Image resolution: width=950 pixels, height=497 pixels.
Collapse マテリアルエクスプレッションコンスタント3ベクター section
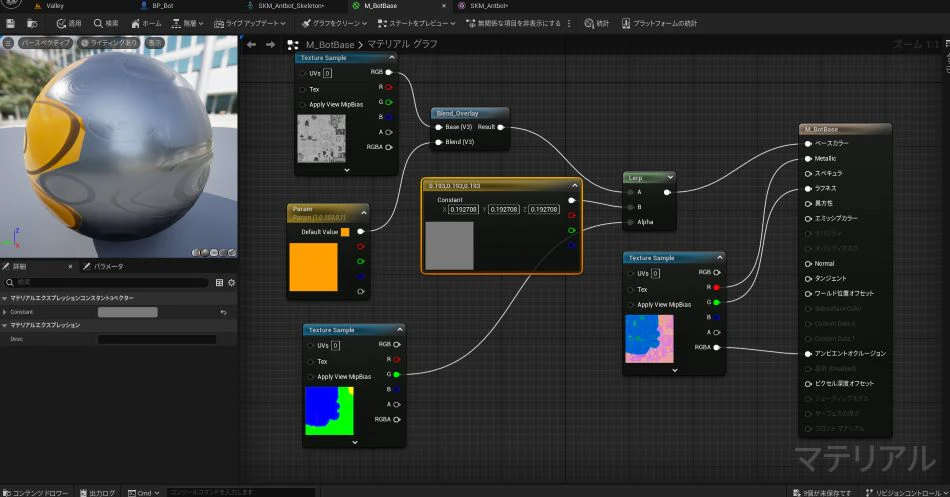[5, 298]
